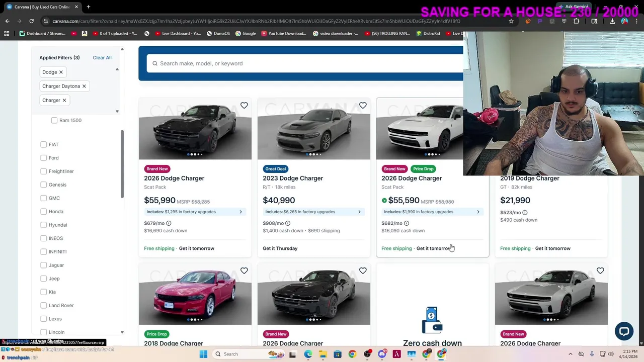This screenshot has height=362, width=644.
Task: Favorite the $55,990 Scat Pack Charger
Action: [244, 106]
